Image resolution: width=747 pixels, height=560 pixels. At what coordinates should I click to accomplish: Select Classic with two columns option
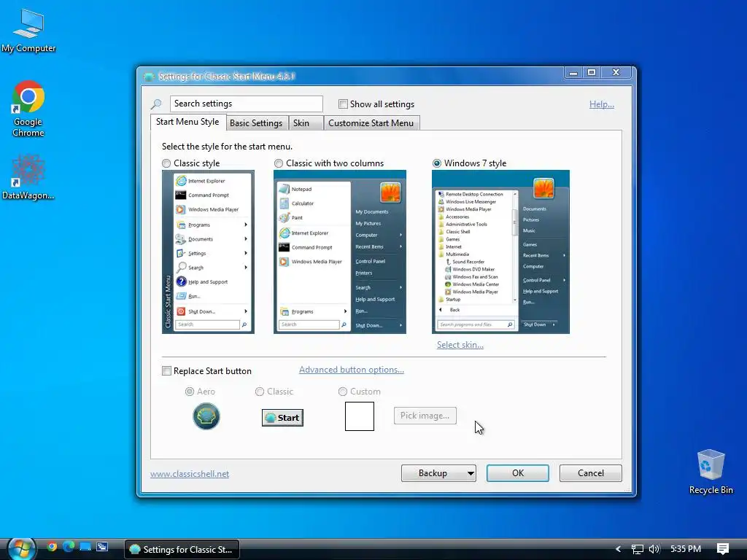tap(279, 163)
